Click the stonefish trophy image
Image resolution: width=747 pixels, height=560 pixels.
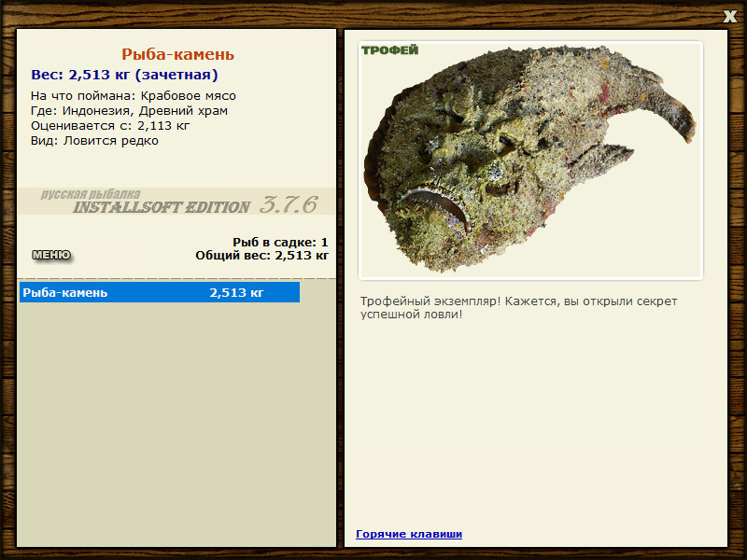530,161
